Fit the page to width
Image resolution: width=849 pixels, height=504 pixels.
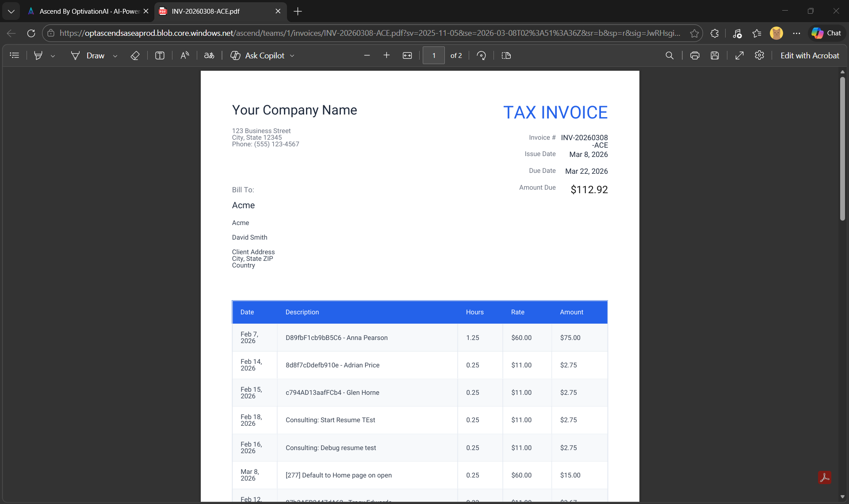[x=408, y=55]
